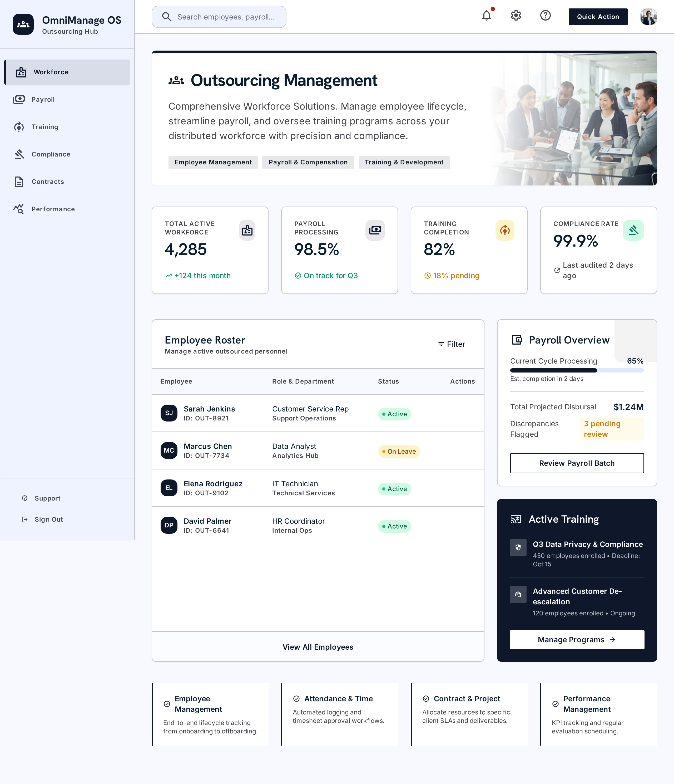This screenshot has width=674, height=784.
Task: Open Compliance in the sidebar
Action: point(67,154)
